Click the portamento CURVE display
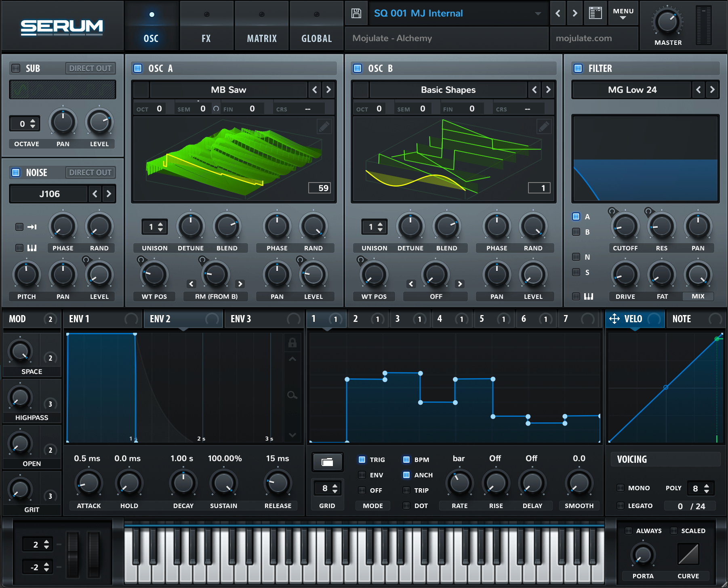 [688, 554]
